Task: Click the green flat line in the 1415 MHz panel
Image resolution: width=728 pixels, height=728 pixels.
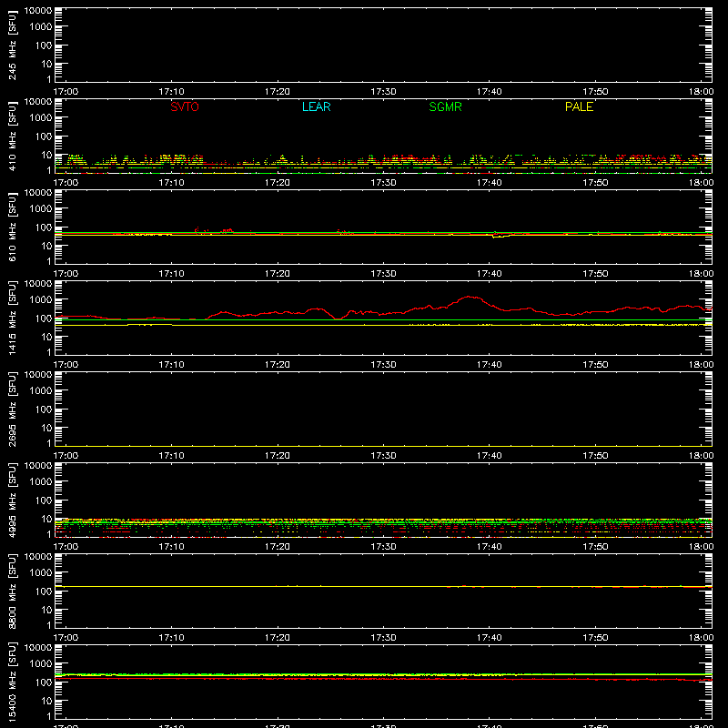Action: [383, 320]
